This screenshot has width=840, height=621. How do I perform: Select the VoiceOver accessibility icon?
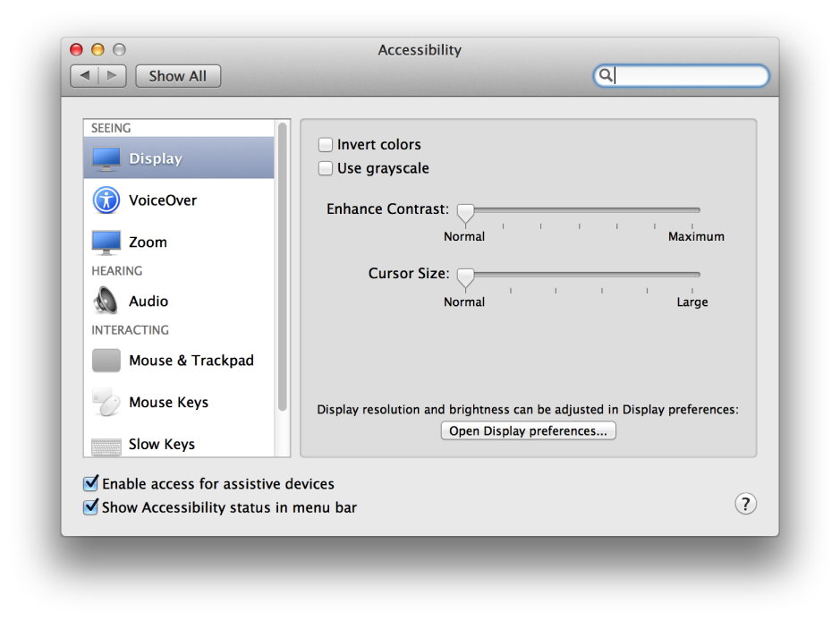click(x=106, y=200)
